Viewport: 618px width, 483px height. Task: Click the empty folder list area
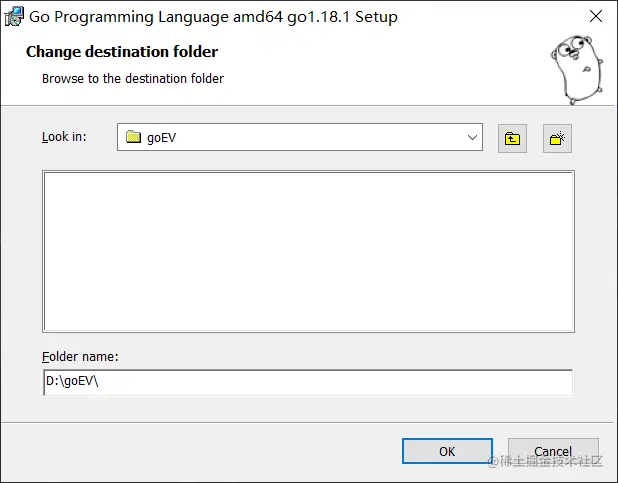[x=308, y=252]
